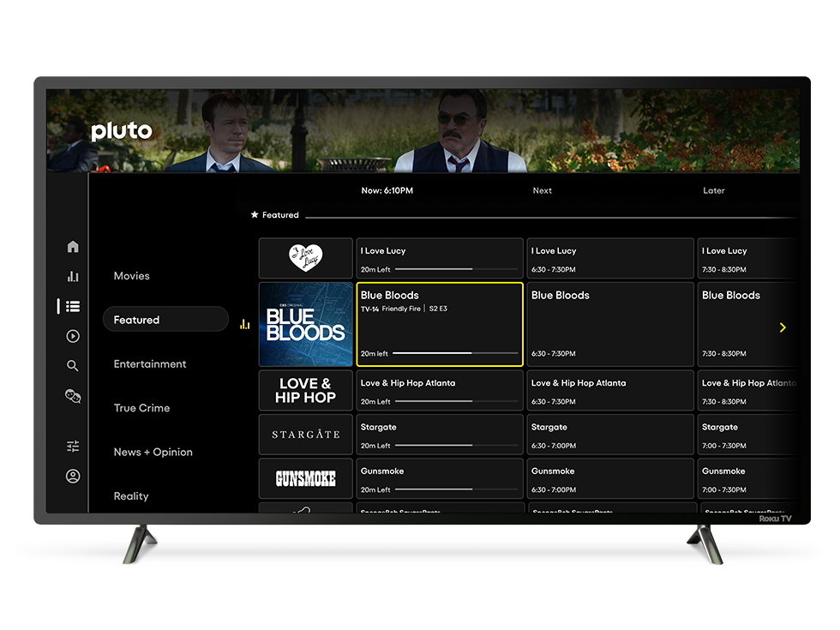Select Gunsmoke airing now
Screen dimensions: 840x630
point(439,478)
